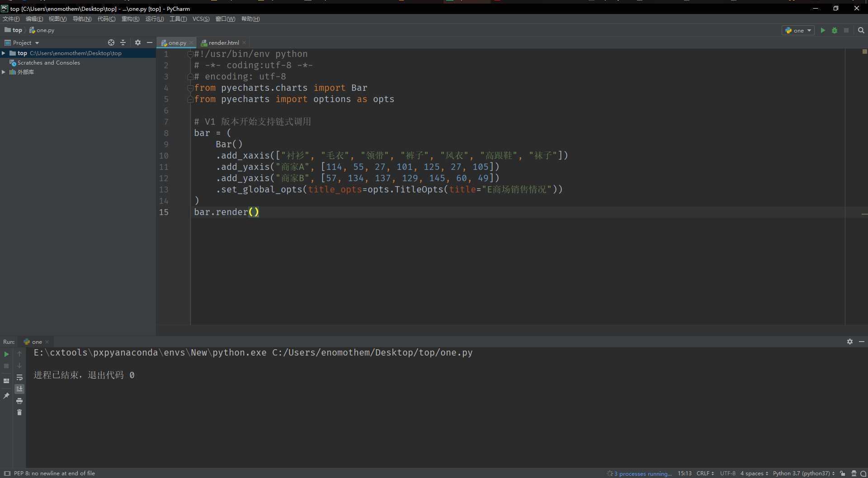Image resolution: width=868 pixels, height=478 pixels.
Task: Open Project panel settings gear
Action: 138,42
